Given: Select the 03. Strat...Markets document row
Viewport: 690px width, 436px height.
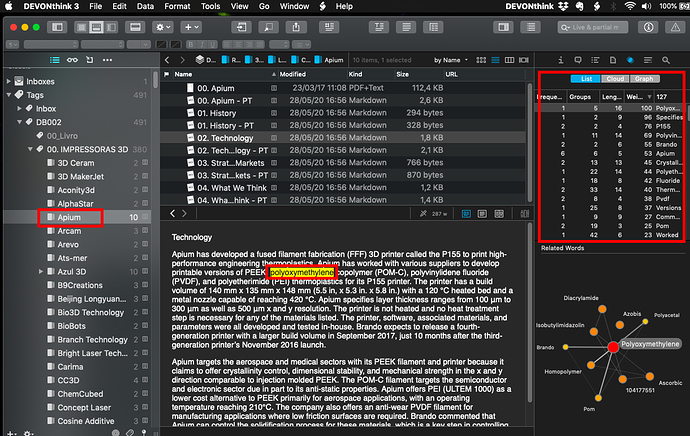Looking at the screenshot, I should pyautogui.click(x=343, y=163).
